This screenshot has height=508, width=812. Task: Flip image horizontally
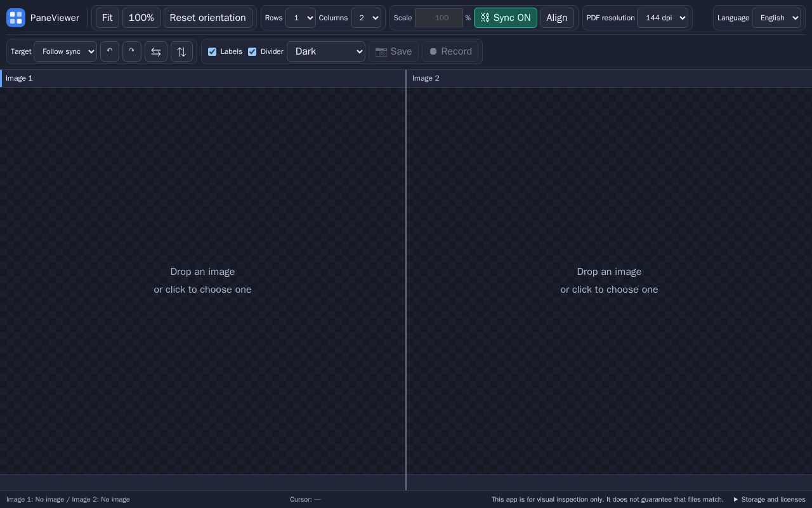click(156, 51)
